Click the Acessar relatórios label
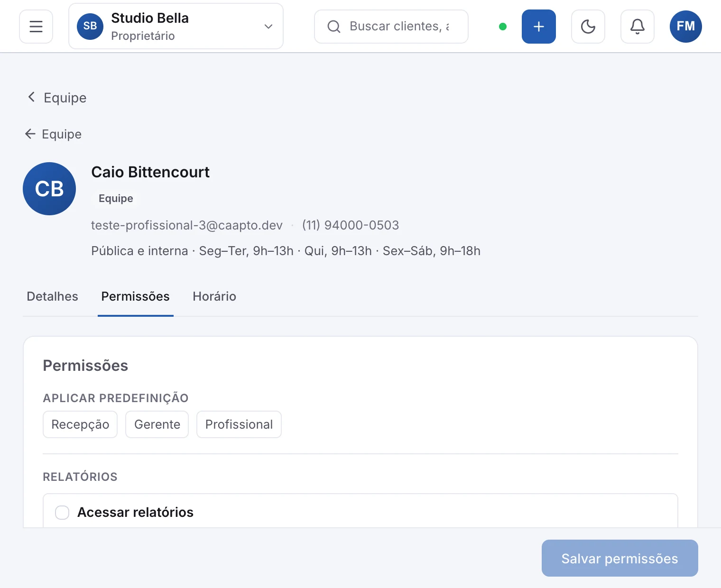The width and height of the screenshot is (721, 588). [136, 513]
